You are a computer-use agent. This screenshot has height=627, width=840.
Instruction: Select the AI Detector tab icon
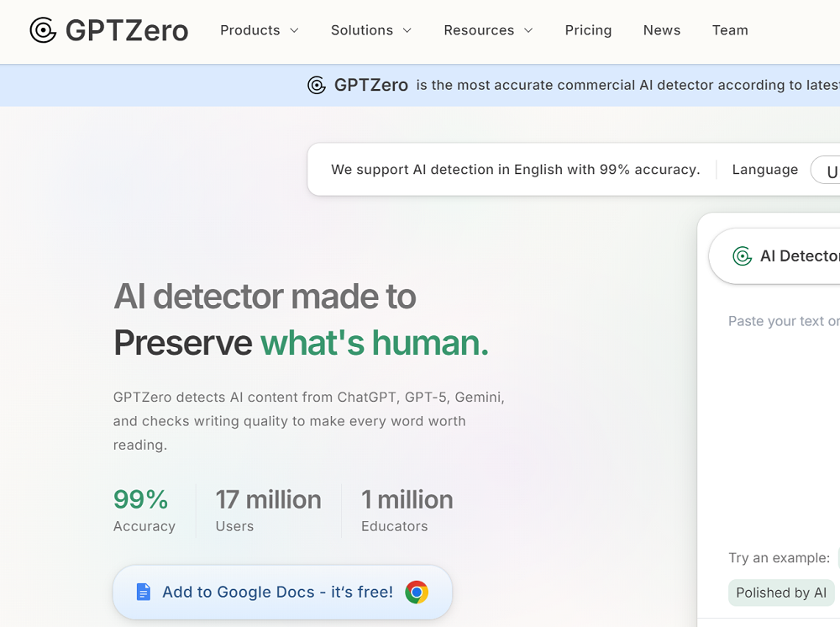pos(742,256)
